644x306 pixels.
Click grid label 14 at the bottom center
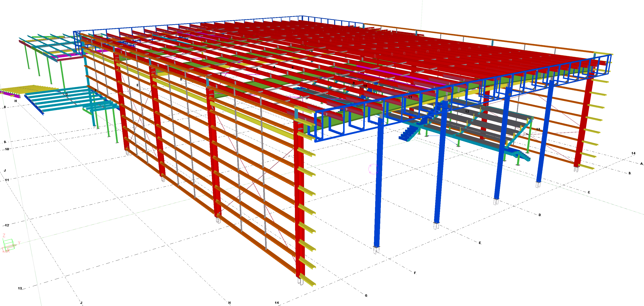tap(277, 303)
